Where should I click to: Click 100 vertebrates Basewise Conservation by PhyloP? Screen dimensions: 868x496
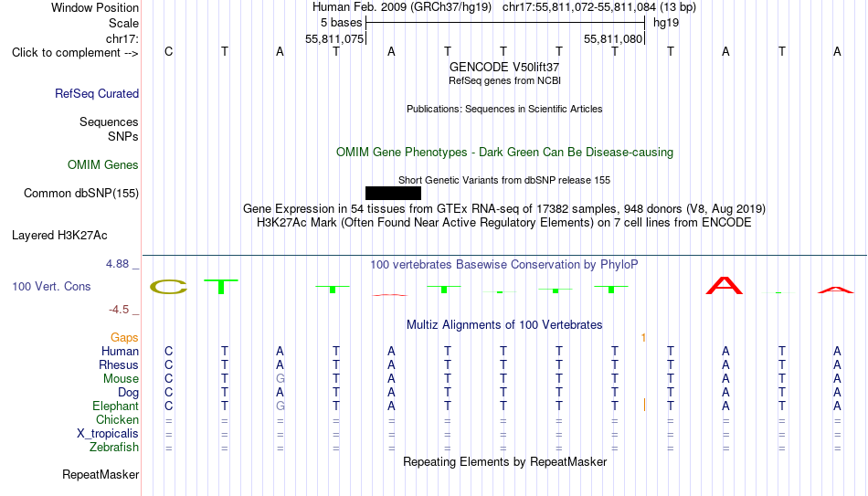pyautogui.click(x=504, y=265)
